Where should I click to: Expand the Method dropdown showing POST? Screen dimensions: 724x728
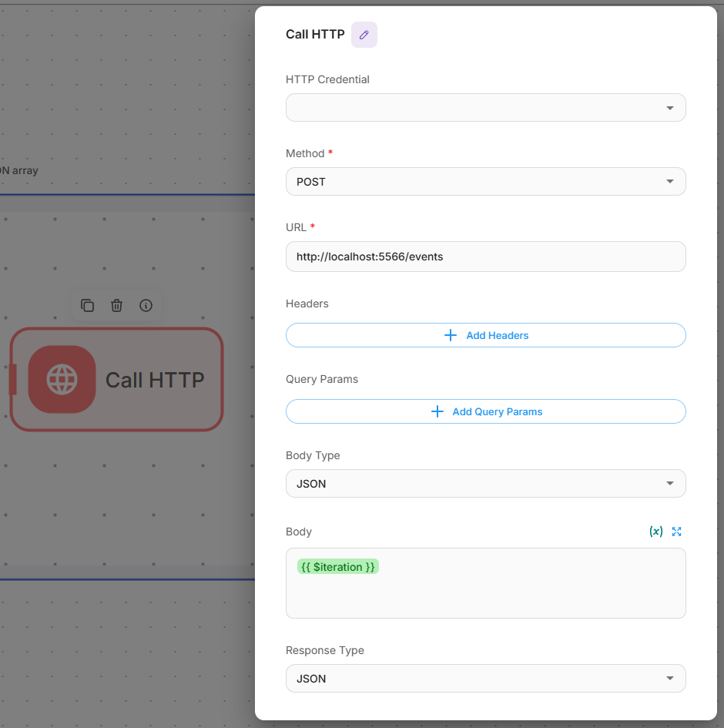(485, 182)
